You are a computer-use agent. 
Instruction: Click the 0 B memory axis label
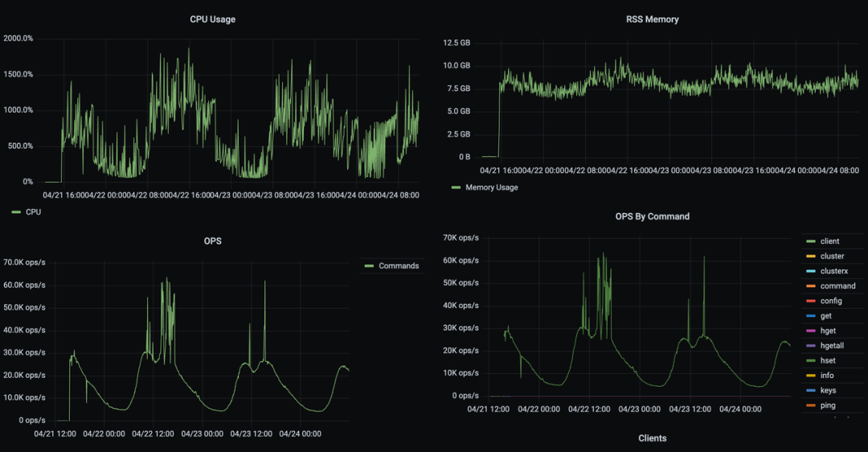tap(465, 158)
